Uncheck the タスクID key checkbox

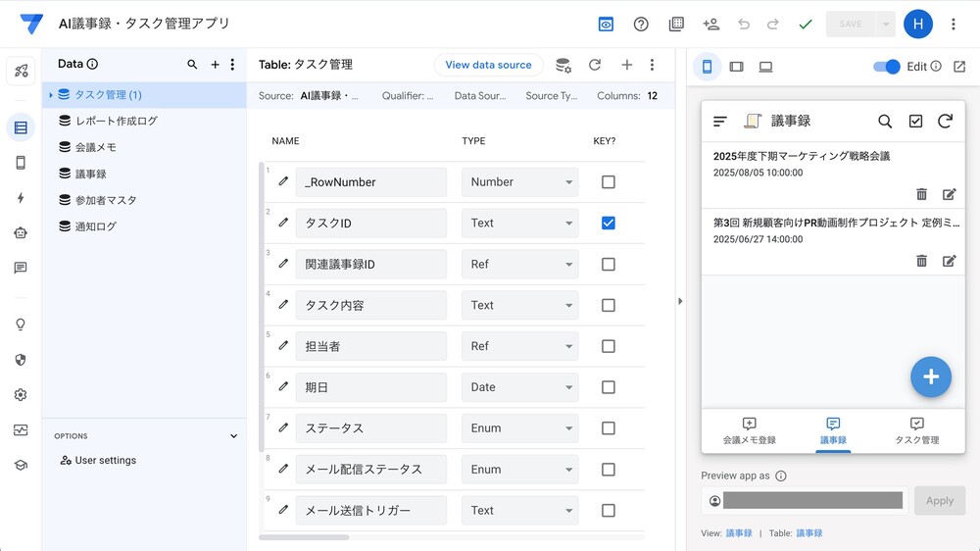[x=609, y=224]
